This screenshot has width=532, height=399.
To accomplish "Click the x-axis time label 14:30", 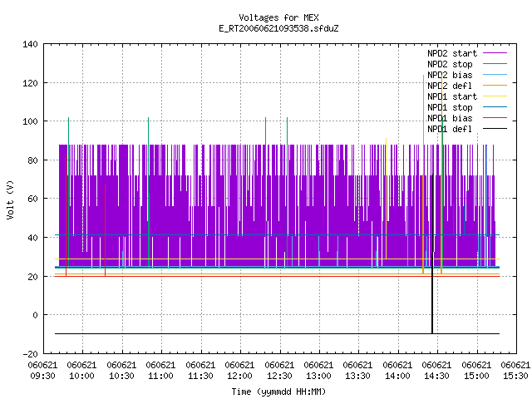I will (x=436, y=377).
